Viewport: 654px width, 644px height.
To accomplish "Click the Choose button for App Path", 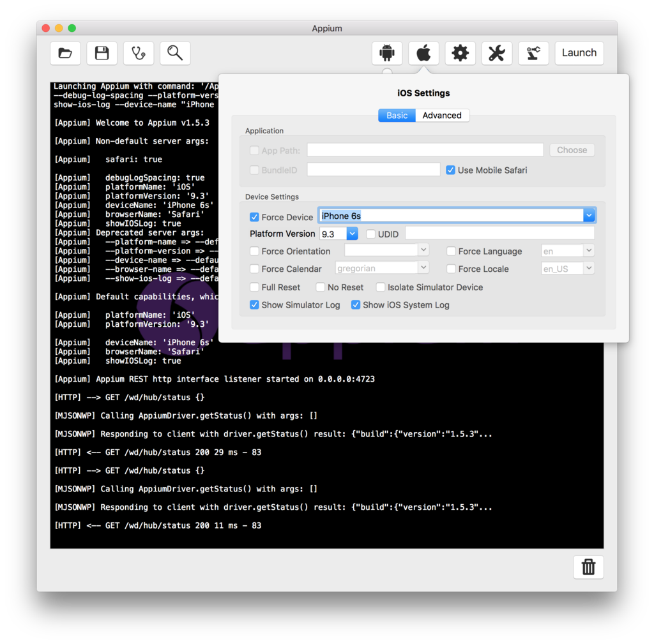I will [572, 150].
